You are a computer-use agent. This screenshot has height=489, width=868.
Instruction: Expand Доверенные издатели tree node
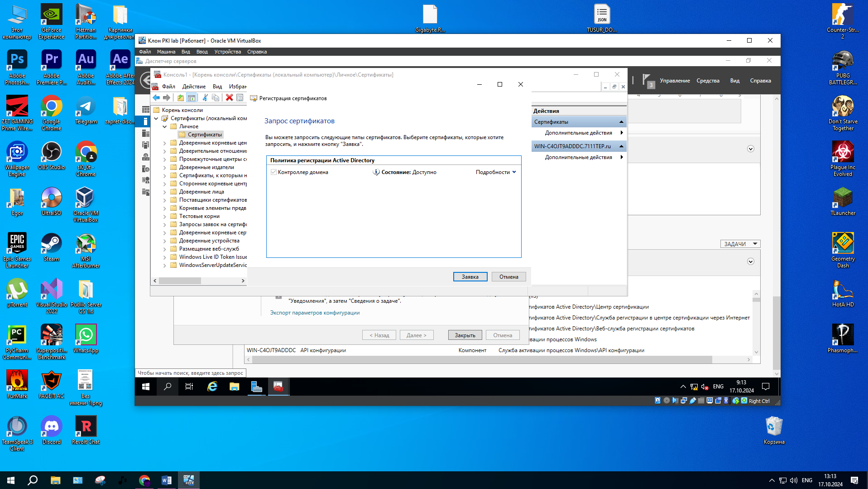165,167
